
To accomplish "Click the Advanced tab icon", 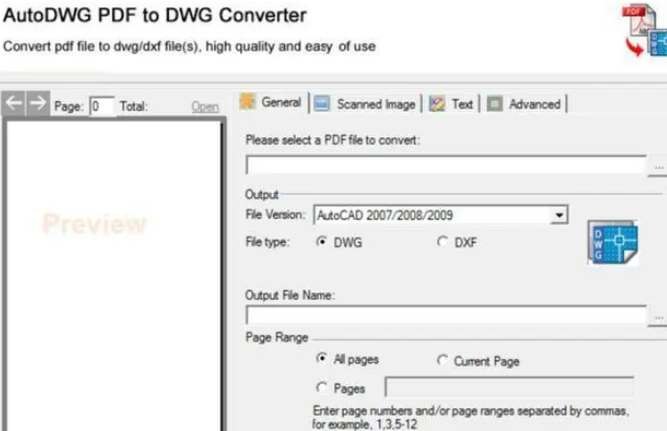I will coord(495,104).
